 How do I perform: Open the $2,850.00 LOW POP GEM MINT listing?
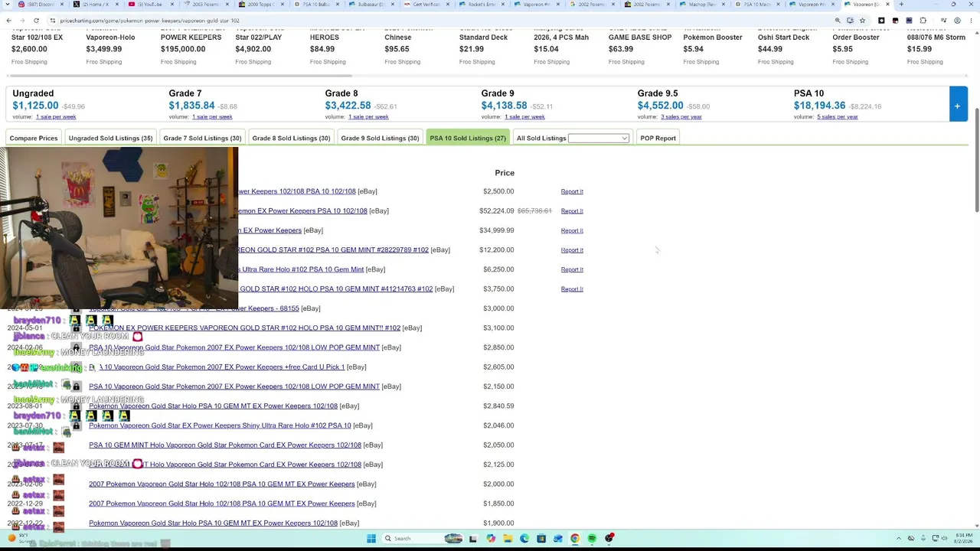[234, 347]
